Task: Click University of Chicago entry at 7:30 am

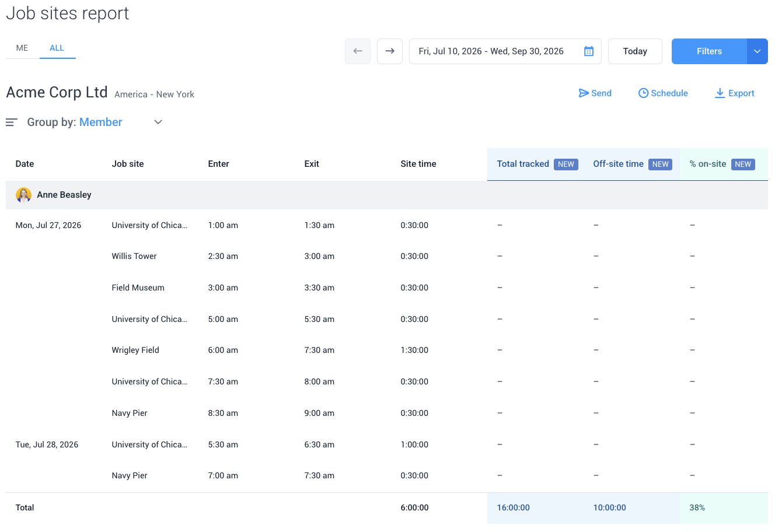Action: (149, 381)
